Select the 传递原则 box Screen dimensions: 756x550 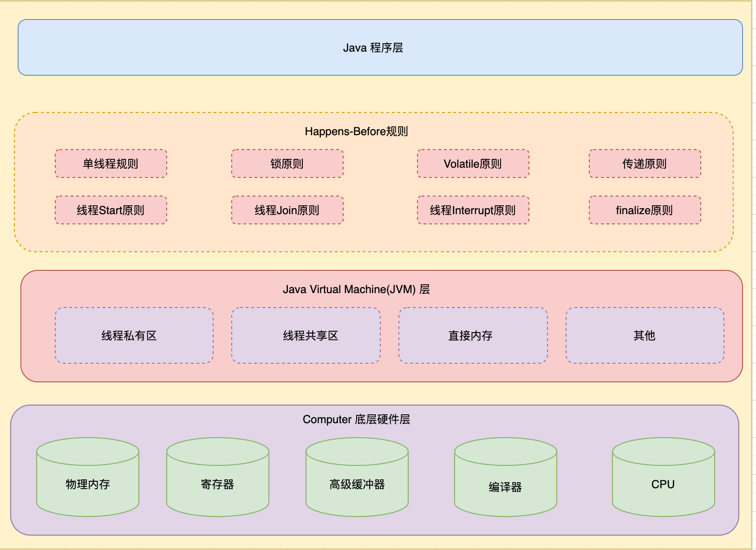click(645, 164)
